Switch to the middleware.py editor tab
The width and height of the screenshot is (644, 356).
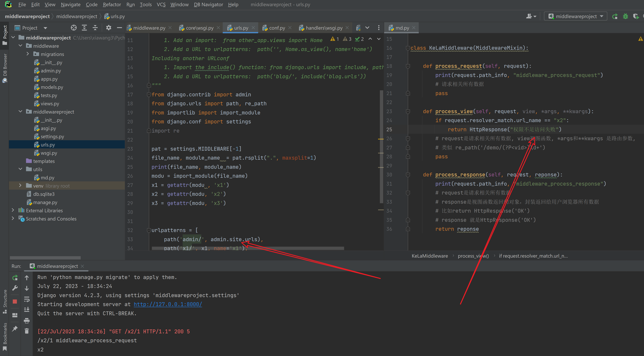[149, 28]
